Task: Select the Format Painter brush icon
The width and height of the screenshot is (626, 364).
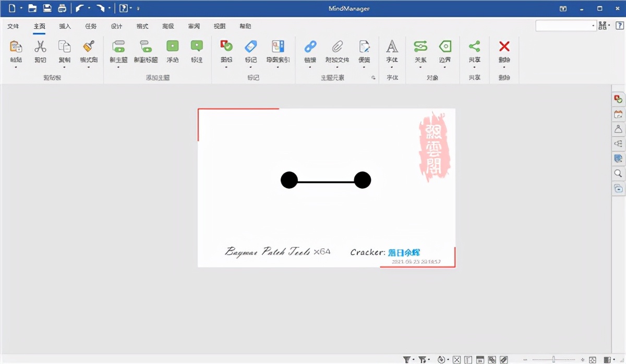Action: [x=89, y=47]
